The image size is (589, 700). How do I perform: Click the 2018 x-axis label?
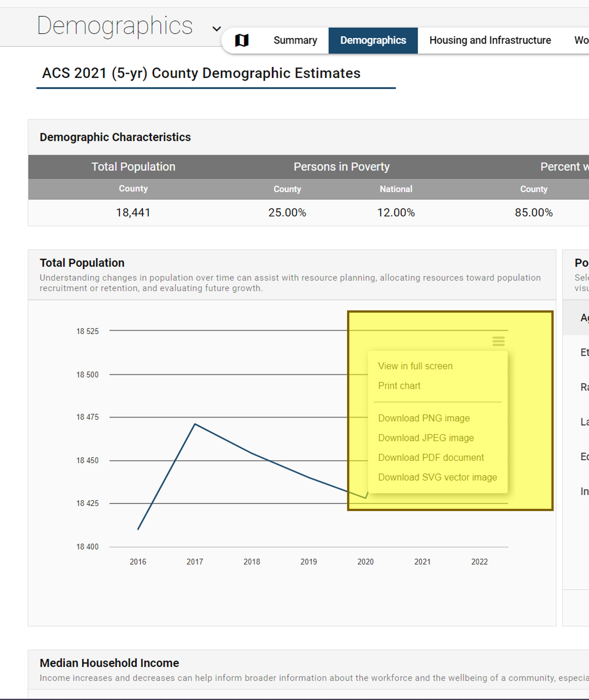click(x=252, y=562)
